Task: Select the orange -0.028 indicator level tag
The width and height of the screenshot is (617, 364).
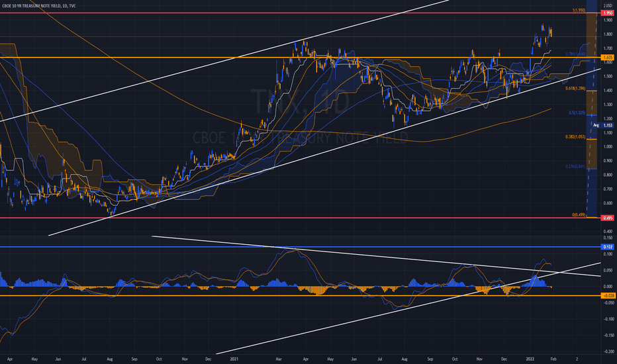Action: click(x=608, y=296)
